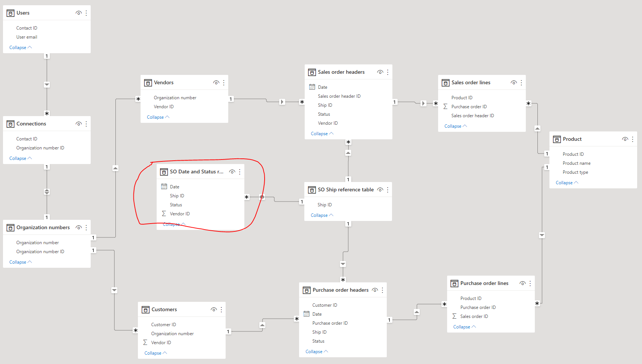Select Organization number field in Customers table

pos(172,334)
